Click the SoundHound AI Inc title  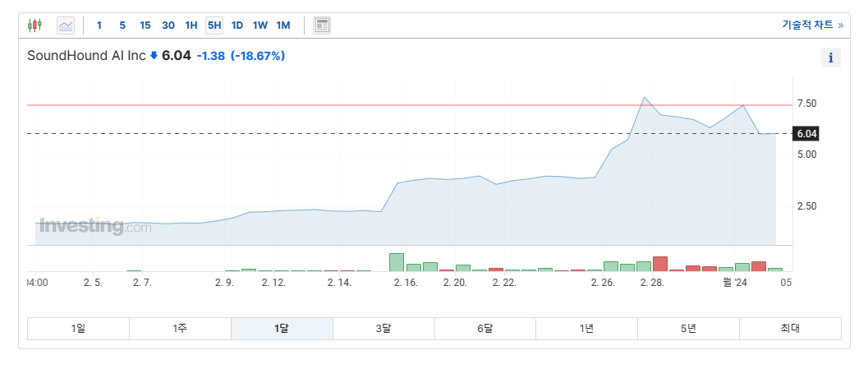tap(86, 56)
